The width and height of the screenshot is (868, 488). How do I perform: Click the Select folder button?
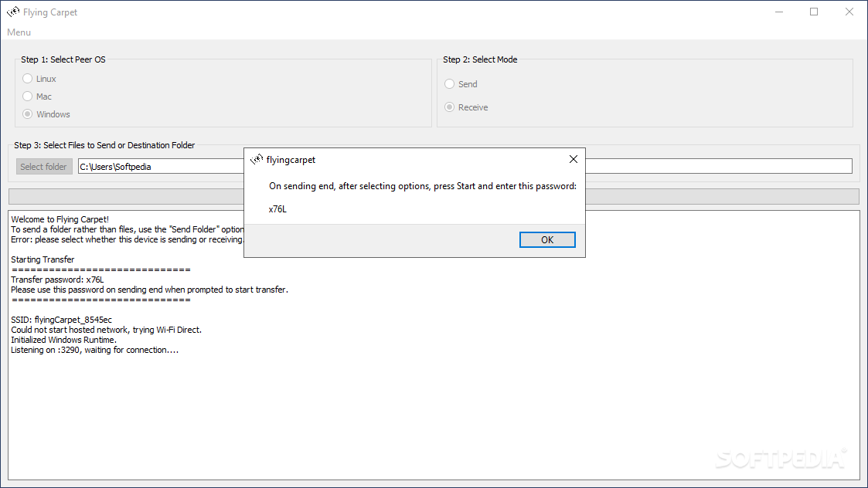coord(44,167)
